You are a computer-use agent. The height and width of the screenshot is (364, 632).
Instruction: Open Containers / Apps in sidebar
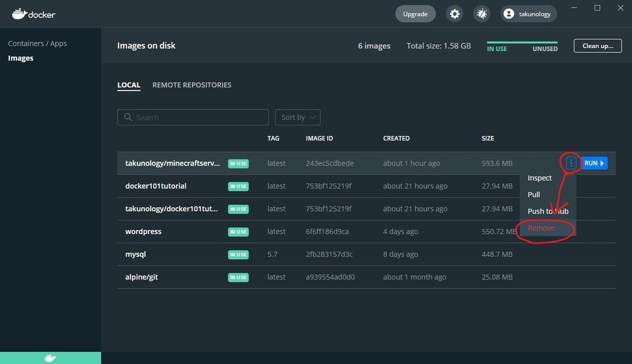37,43
